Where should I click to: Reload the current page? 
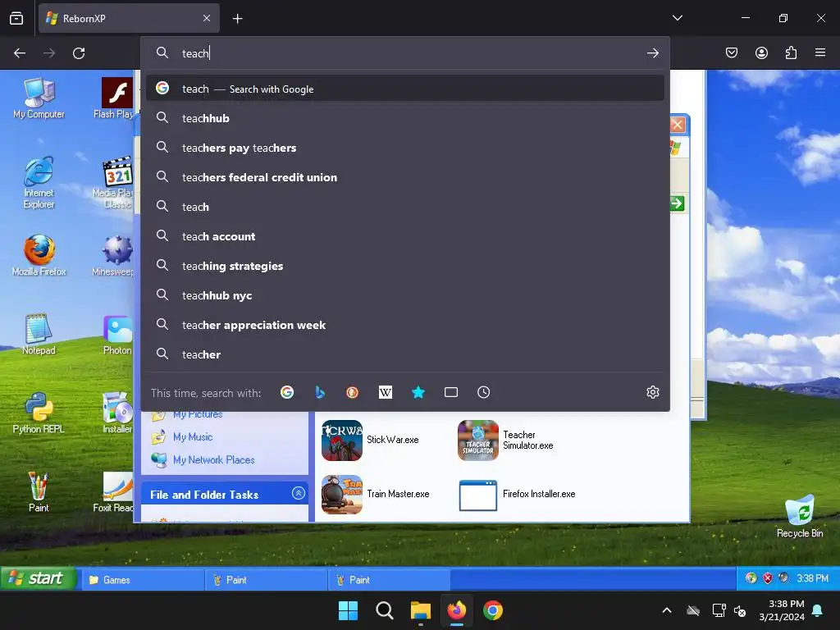(x=79, y=53)
